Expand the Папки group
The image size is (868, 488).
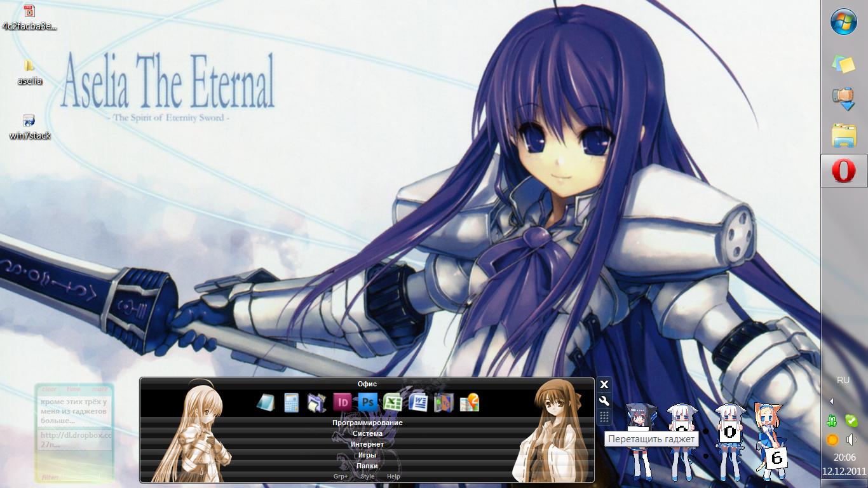(x=367, y=466)
